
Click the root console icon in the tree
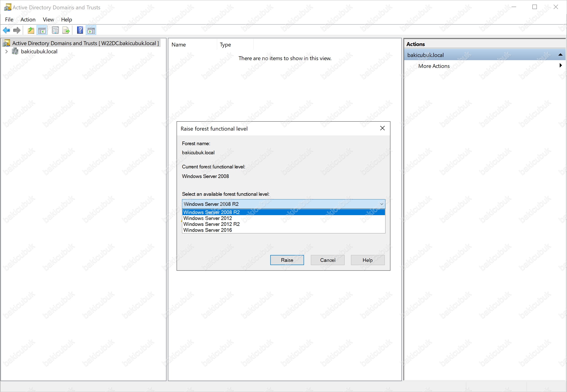[x=7, y=43]
